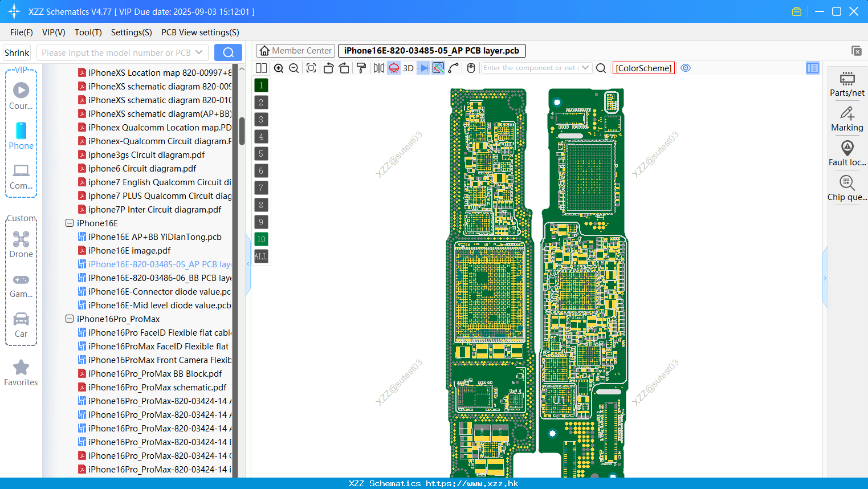Collapse the iPhone16Pro_ProMax tree folder

point(70,319)
